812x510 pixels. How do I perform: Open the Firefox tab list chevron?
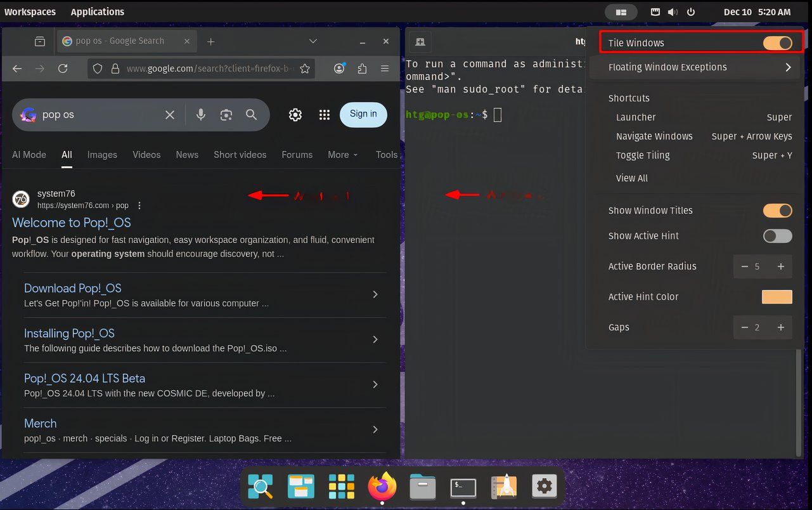click(313, 41)
